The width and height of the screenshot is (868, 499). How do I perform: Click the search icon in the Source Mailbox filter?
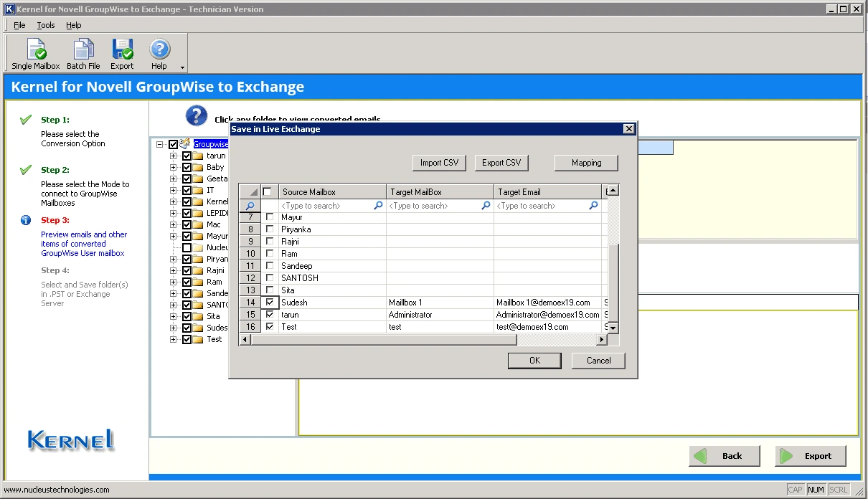pos(378,206)
